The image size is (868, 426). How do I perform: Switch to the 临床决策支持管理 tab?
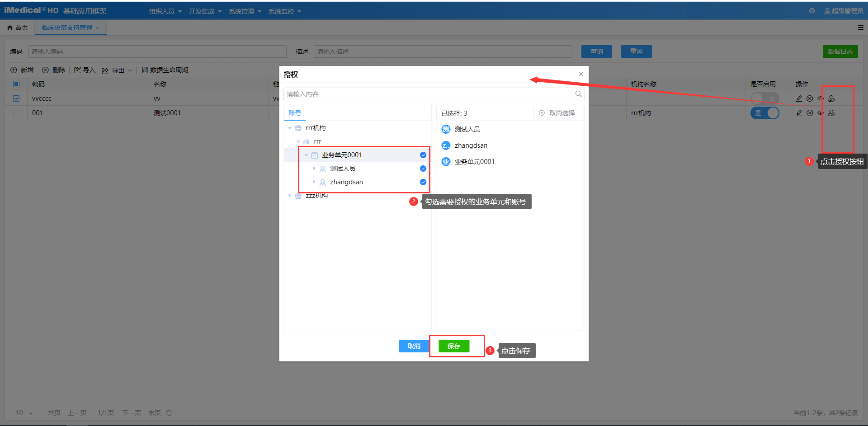coord(67,28)
